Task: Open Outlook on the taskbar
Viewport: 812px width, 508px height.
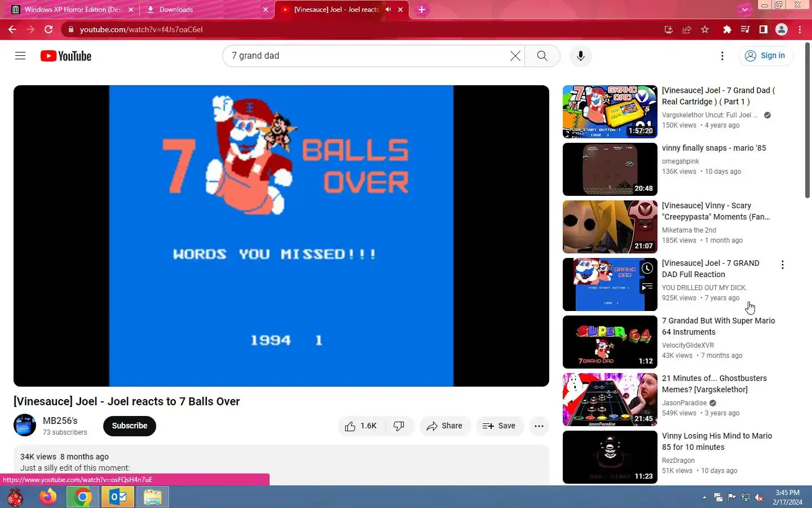Action: [x=118, y=497]
